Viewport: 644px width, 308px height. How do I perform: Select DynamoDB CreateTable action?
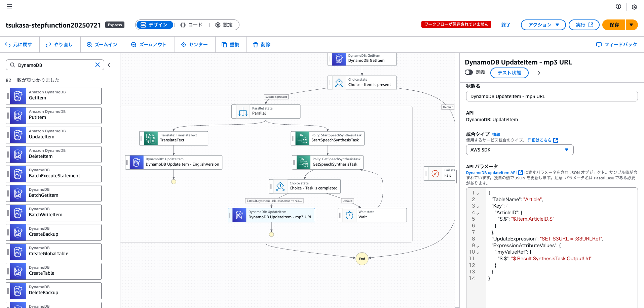(54, 271)
